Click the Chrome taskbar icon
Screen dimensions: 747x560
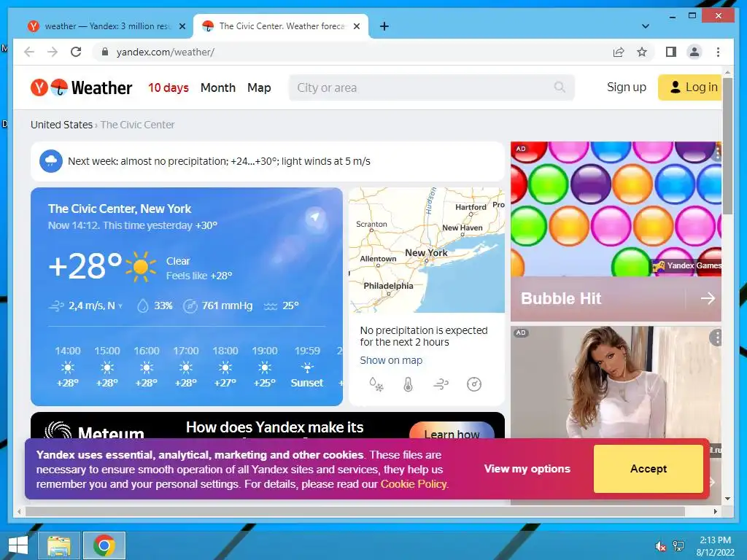104,545
